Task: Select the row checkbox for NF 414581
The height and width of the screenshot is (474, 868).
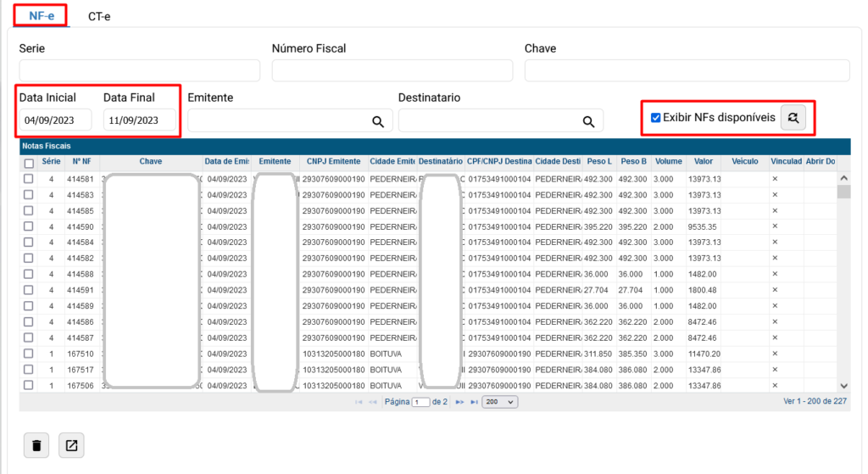Action: pyautogui.click(x=29, y=179)
